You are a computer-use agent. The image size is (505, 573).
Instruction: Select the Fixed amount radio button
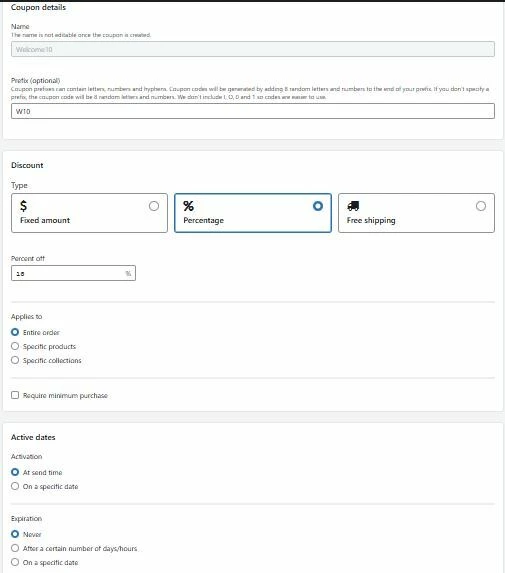[154, 206]
